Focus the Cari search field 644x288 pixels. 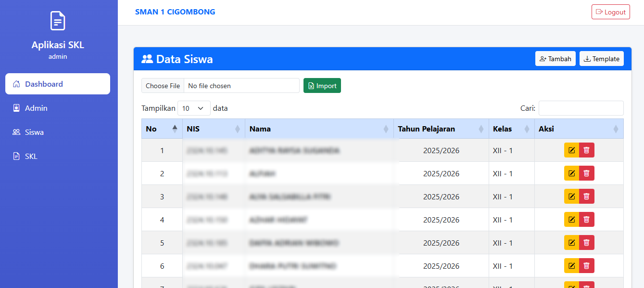[581, 108]
